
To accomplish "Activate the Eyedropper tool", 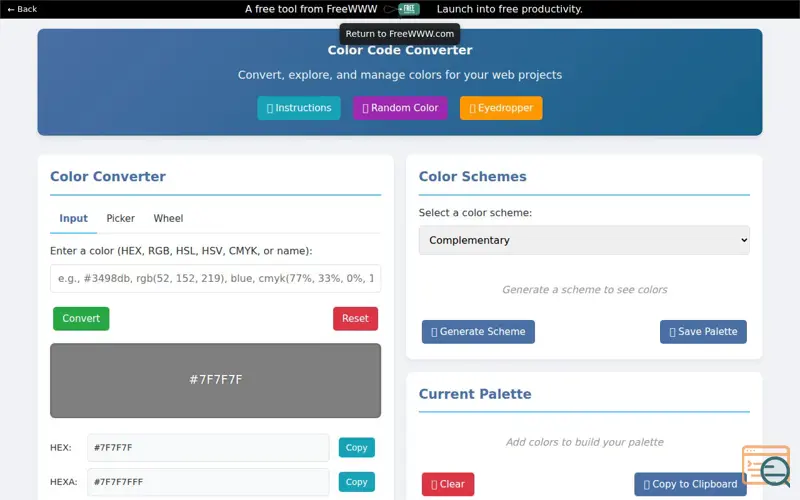I will pos(501,108).
